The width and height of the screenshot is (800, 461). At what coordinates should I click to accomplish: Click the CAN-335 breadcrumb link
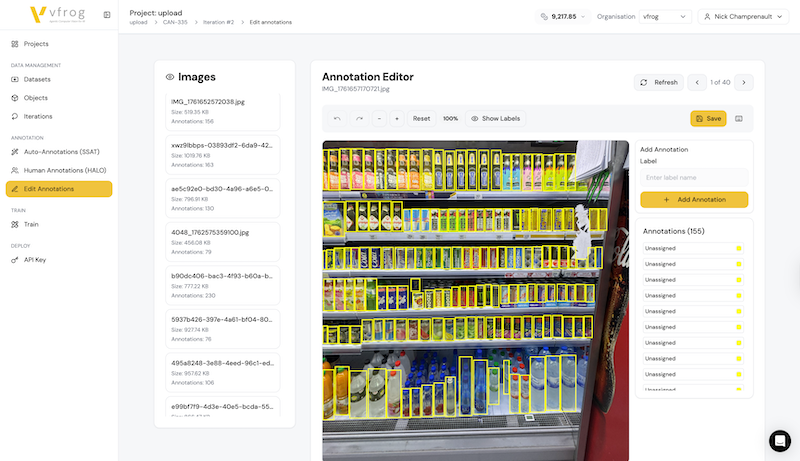point(175,22)
